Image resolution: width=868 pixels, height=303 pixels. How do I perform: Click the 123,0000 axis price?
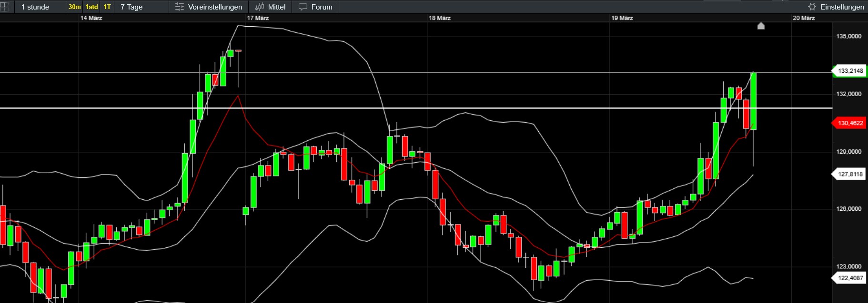[849, 266]
